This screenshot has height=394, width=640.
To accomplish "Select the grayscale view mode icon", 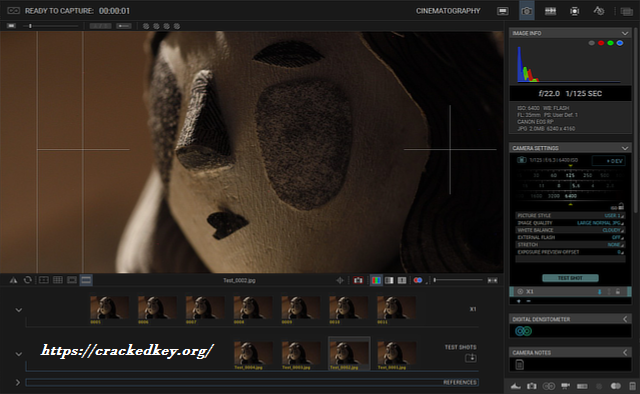I will [x=389, y=280].
